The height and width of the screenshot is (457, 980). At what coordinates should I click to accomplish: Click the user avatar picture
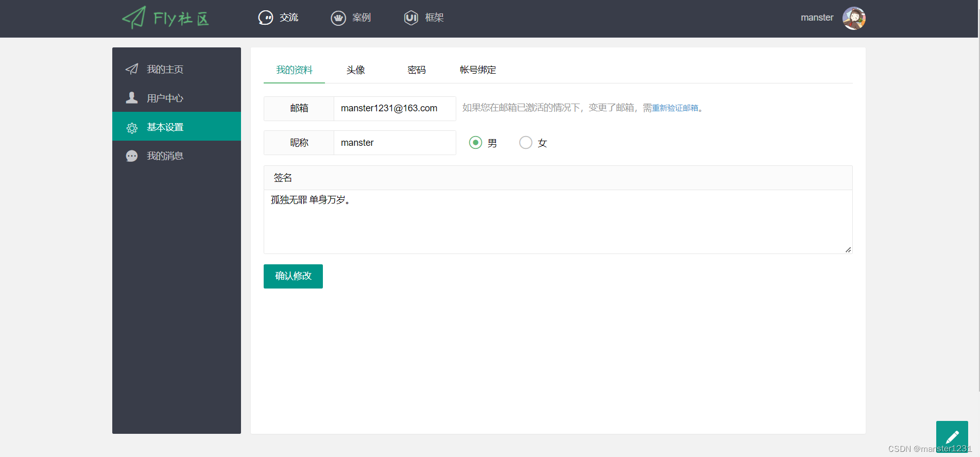[x=854, y=18]
